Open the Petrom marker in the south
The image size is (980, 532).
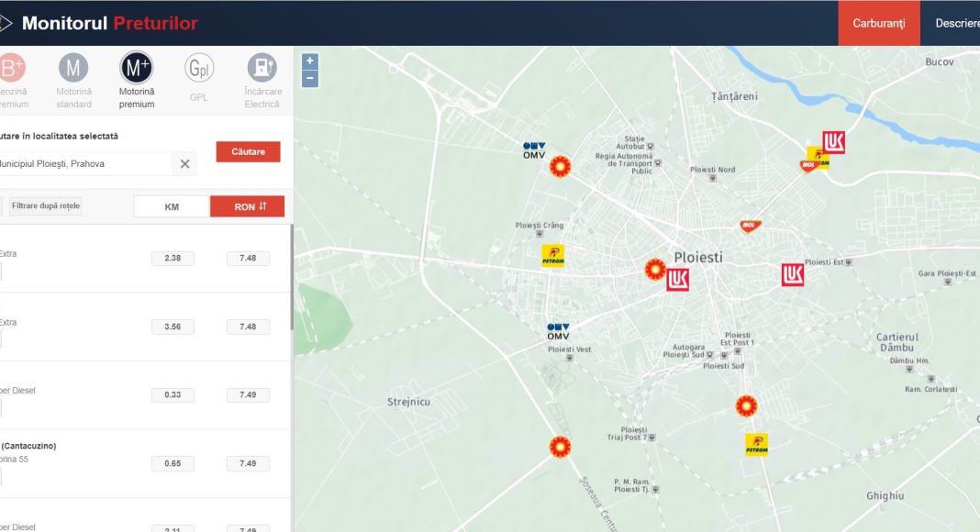(x=756, y=445)
